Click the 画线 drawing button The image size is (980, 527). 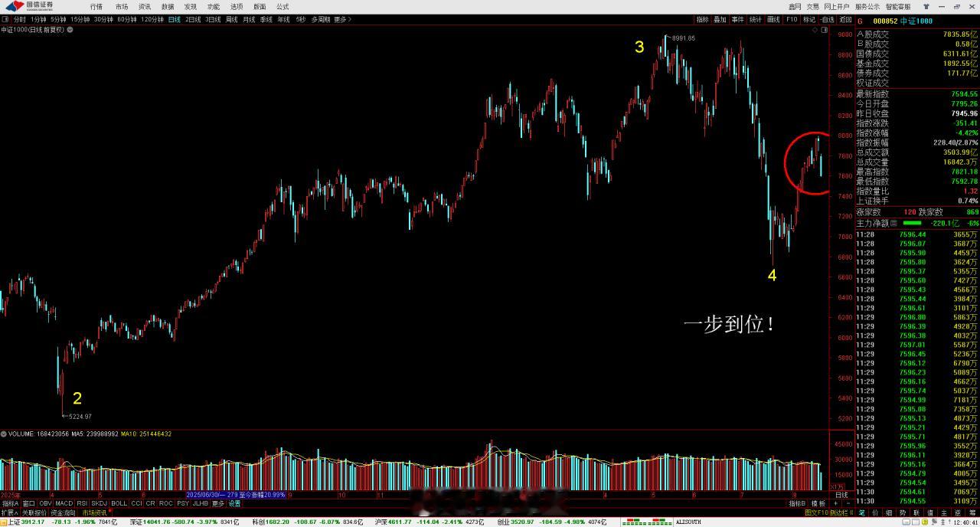click(773, 19)
